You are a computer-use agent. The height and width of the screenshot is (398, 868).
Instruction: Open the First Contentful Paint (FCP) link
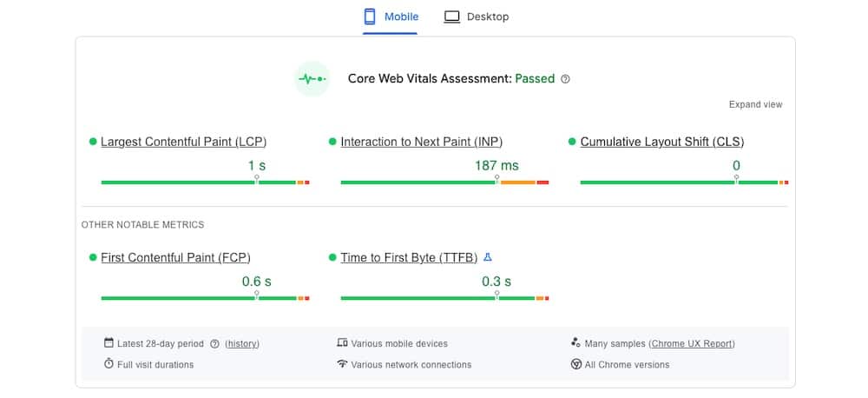(x=175, y=257)
